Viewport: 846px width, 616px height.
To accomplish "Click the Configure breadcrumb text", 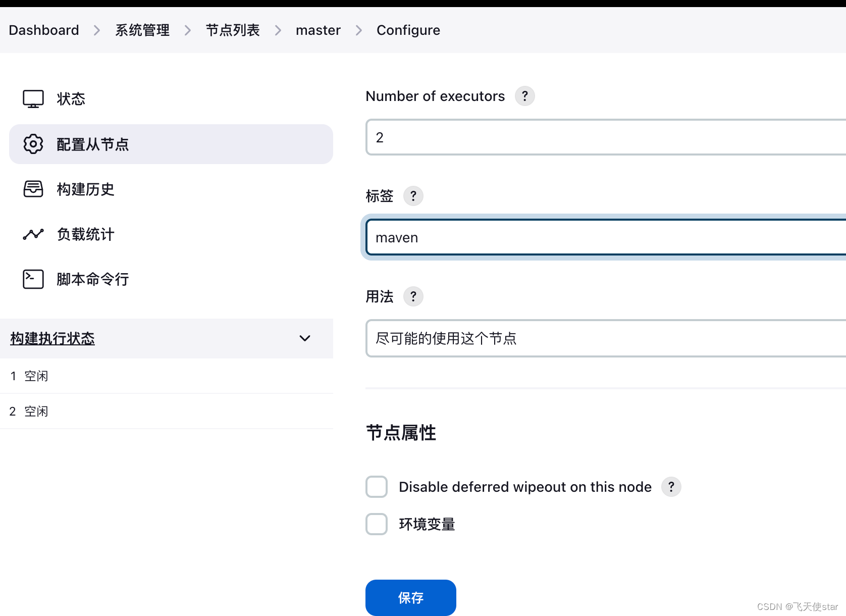I will 408,30.
